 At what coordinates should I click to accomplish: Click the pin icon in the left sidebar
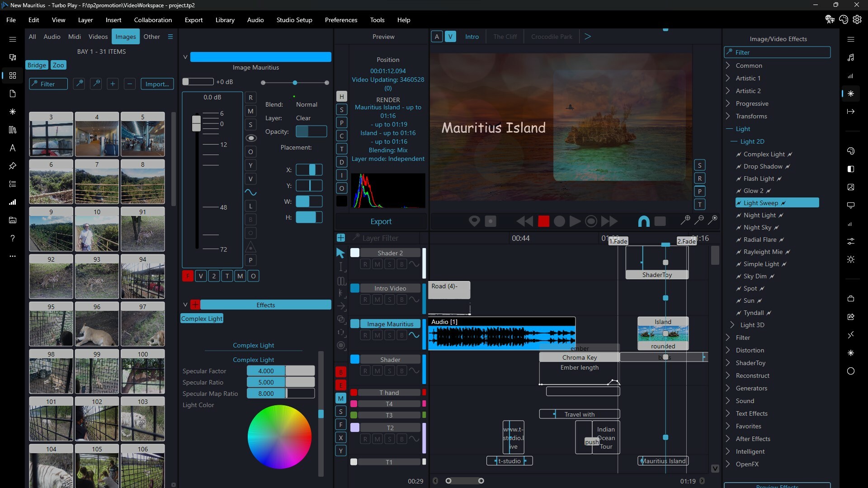click(13, 166)
